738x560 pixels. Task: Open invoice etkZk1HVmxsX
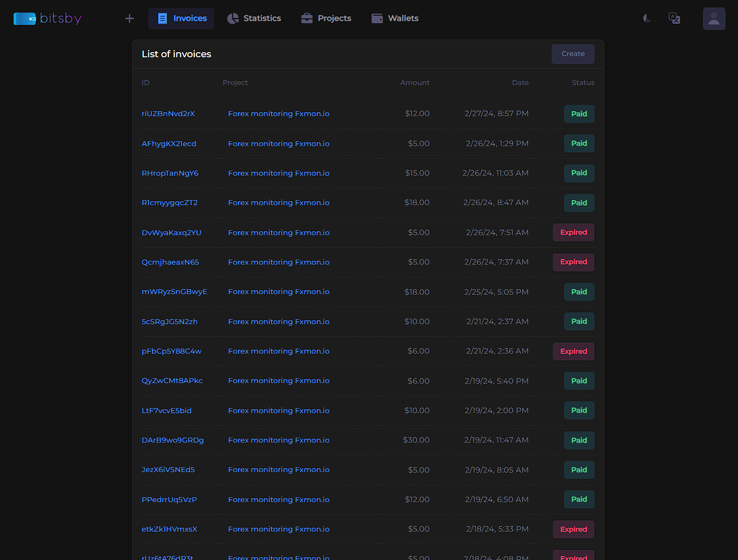point(169,529)
